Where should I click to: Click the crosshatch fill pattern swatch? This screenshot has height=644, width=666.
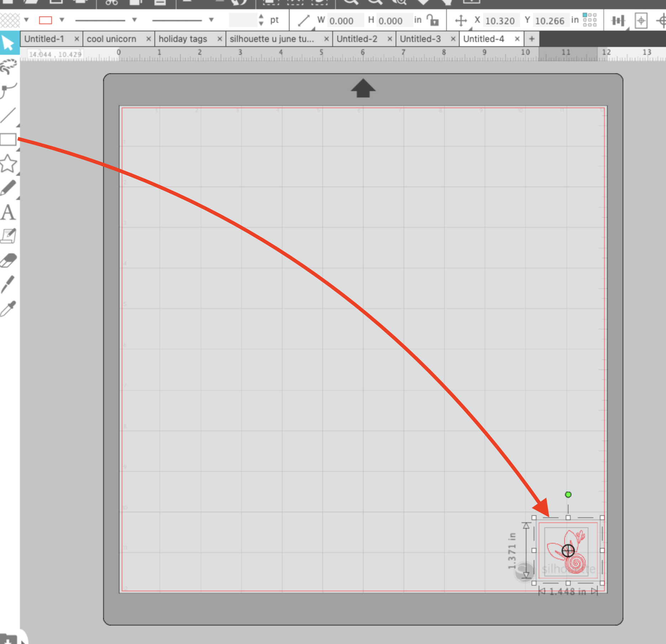tap(10, 20)
